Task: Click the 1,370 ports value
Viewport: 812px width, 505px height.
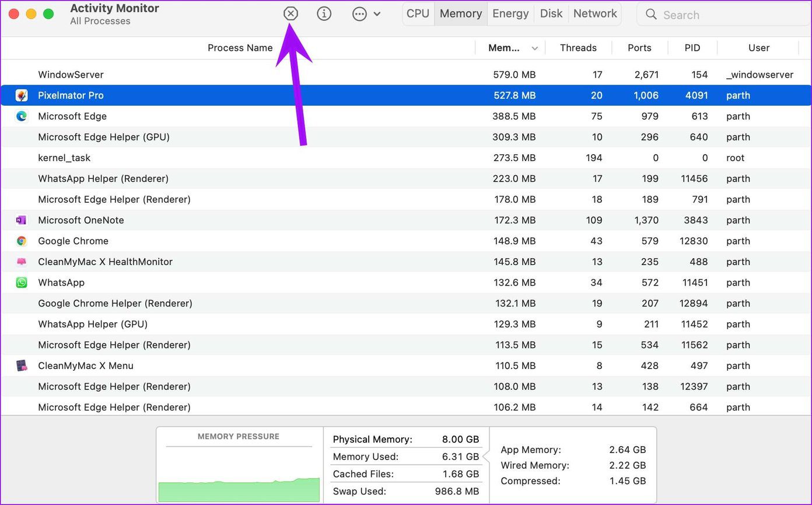Action: [646, 220]
